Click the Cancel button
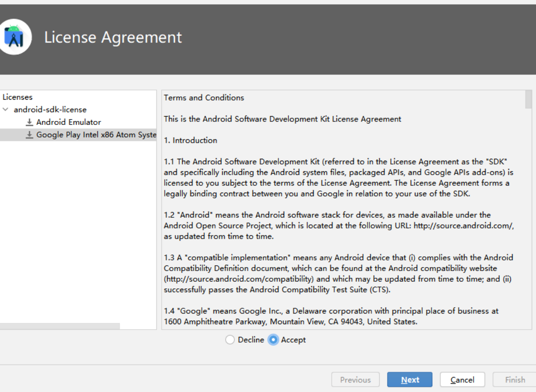 (x=462, y=380)
